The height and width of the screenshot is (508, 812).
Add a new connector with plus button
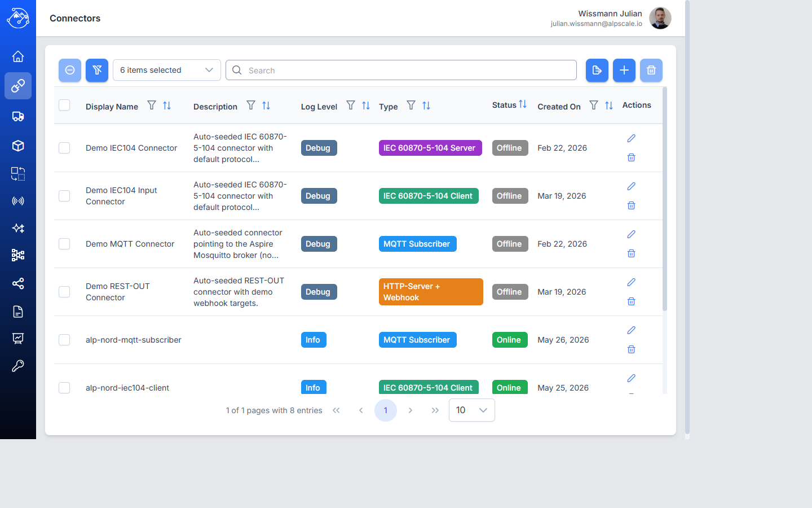[624, 70]
